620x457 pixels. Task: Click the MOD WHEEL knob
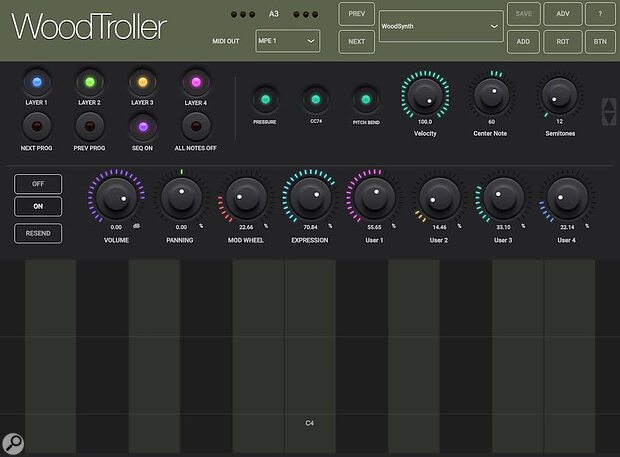[246, 197]
